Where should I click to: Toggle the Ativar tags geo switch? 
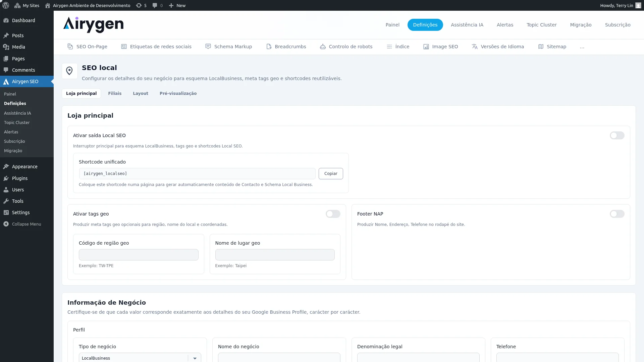pos(333,214)
